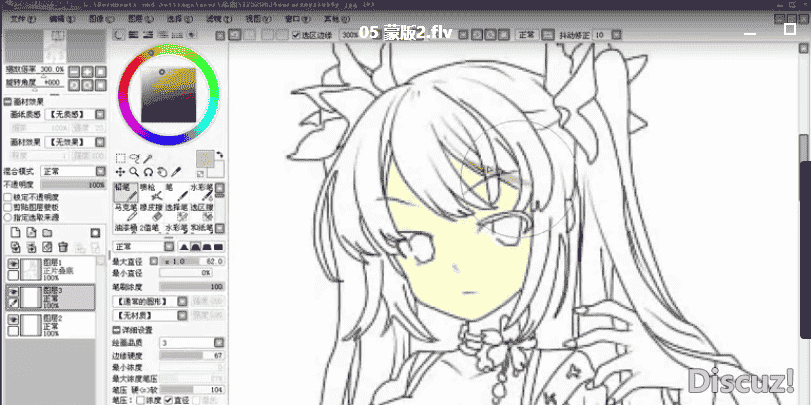Choose the 橡皮擦 eraser tool

(151, 212)
